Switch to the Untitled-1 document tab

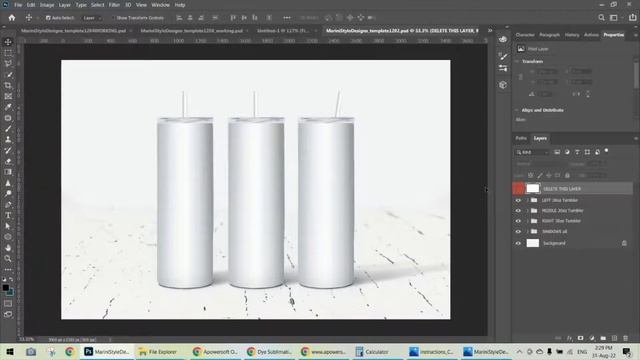[x=282, y=31]
